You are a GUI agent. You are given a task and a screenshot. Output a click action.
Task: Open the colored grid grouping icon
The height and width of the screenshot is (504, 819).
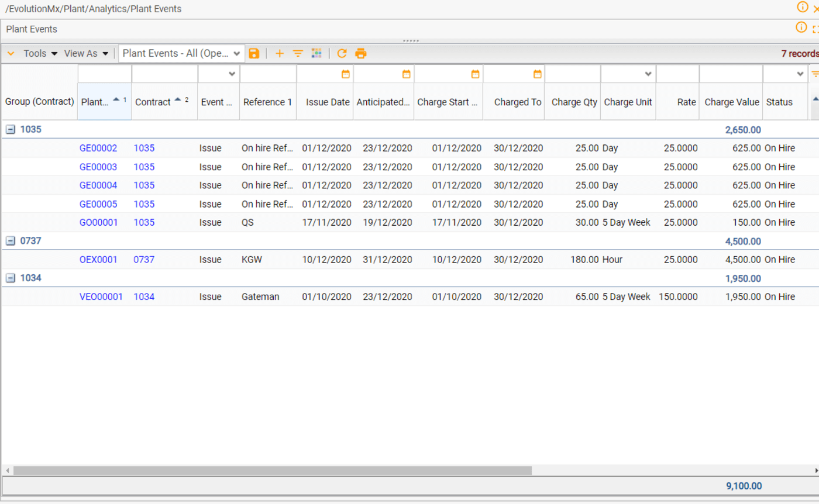316,53
